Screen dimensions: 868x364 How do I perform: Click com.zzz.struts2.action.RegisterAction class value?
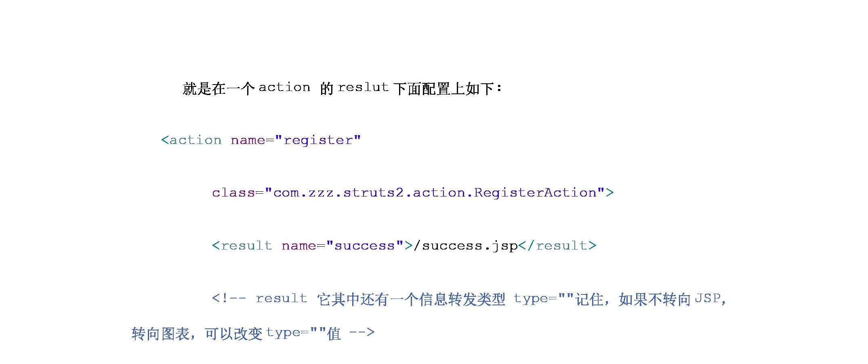click(x=435, y=193)
